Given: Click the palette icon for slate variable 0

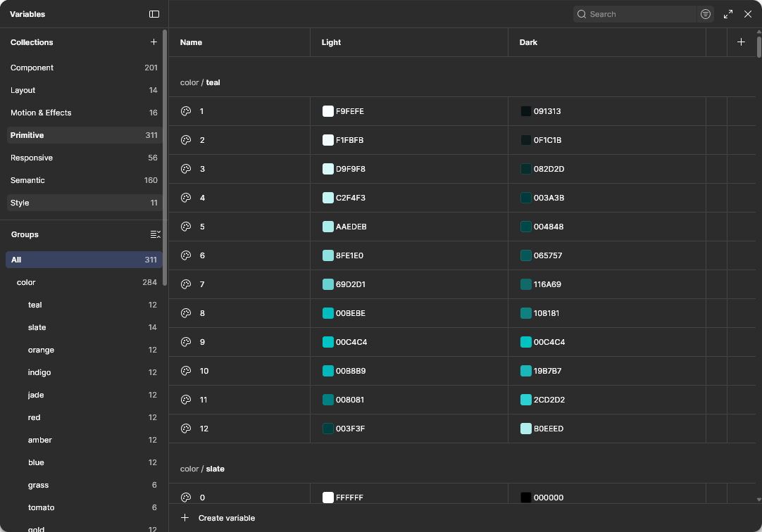Looking at the screenshot, I should coord(186,498).
